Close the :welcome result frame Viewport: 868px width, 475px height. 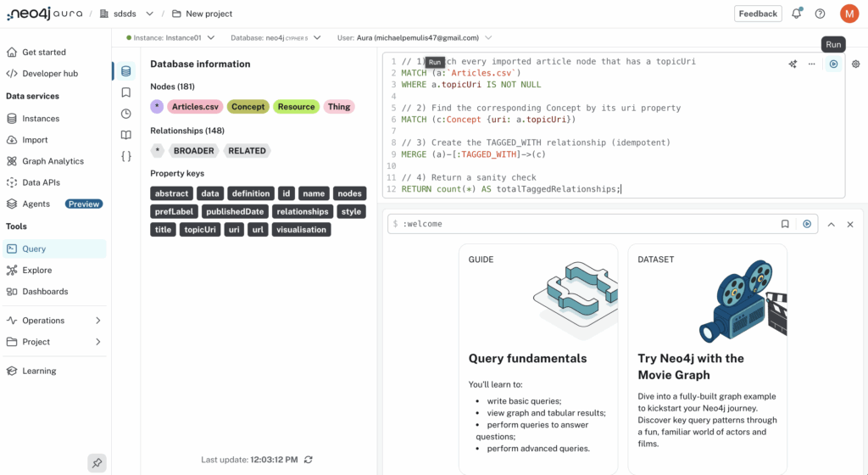click(850, 224)
